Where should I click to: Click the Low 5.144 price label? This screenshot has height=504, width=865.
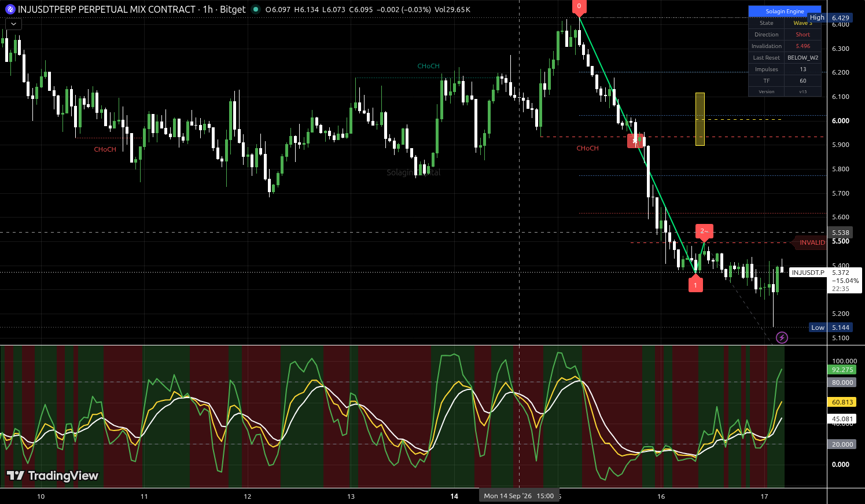[831, 328]
